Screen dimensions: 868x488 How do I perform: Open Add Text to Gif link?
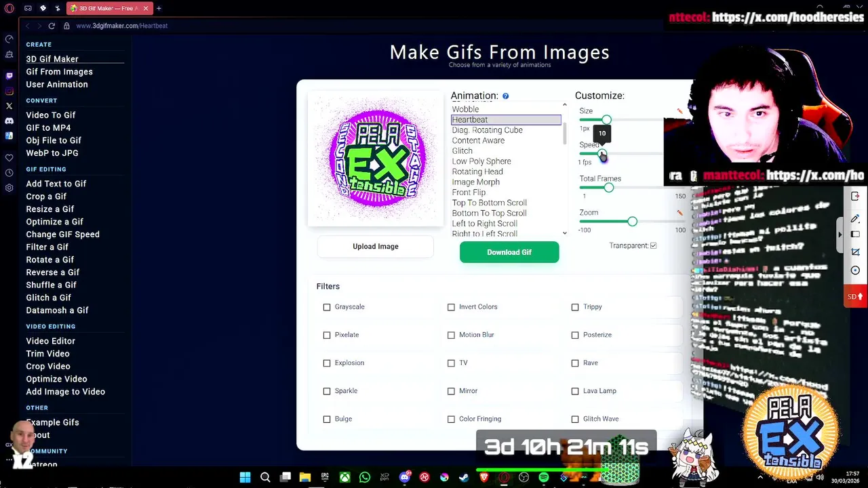(56, 184)
